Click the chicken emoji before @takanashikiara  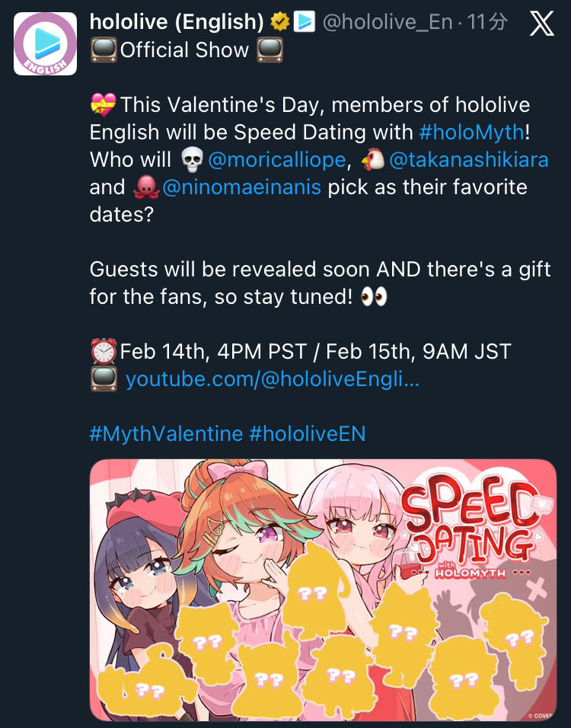tap(374, 160)
